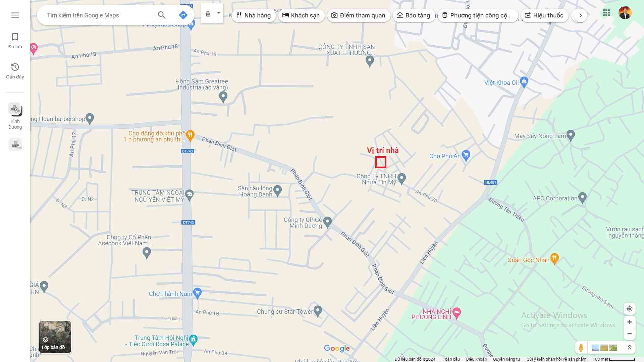
Task: Open the Đã lưu saved places
Action: coord(15,41)
